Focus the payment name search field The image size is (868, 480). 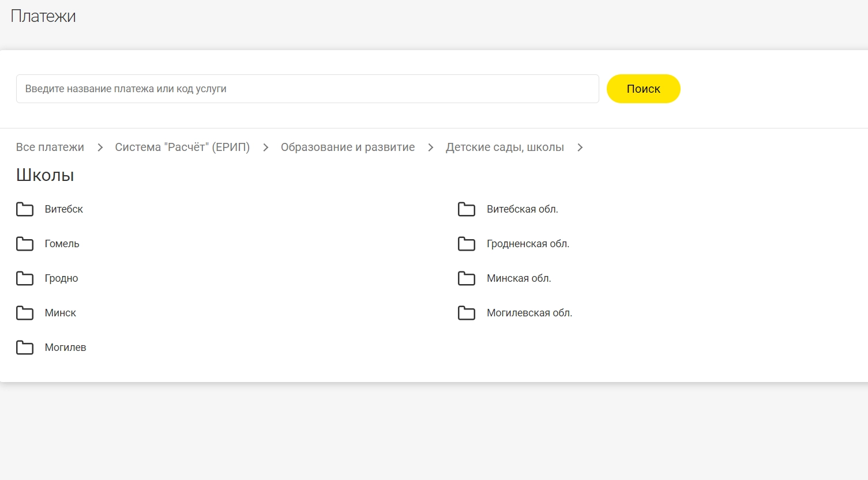coord(307,89)
